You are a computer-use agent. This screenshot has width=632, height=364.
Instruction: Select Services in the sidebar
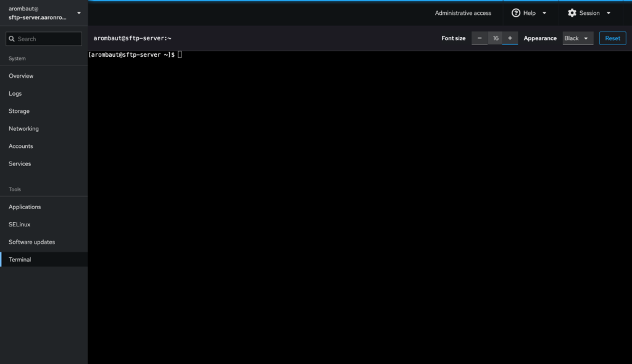pyautogui.click(x=20, y=164)
